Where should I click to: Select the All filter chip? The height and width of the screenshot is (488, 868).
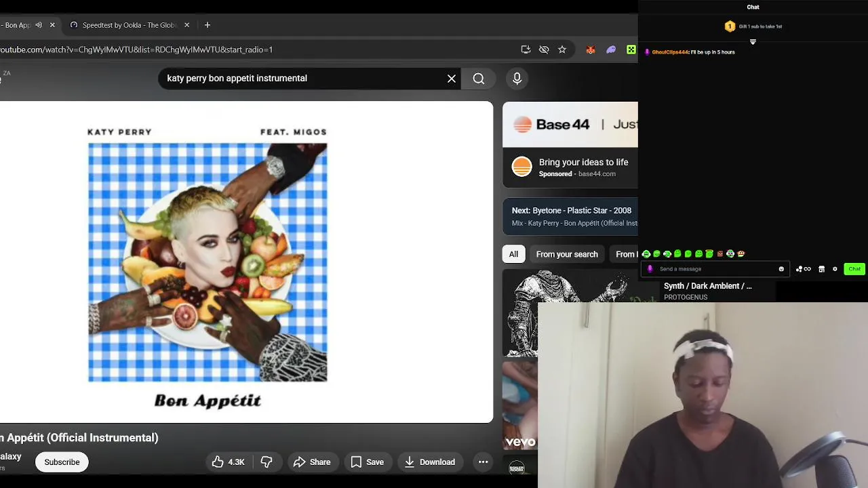click(x=513, y=254)
